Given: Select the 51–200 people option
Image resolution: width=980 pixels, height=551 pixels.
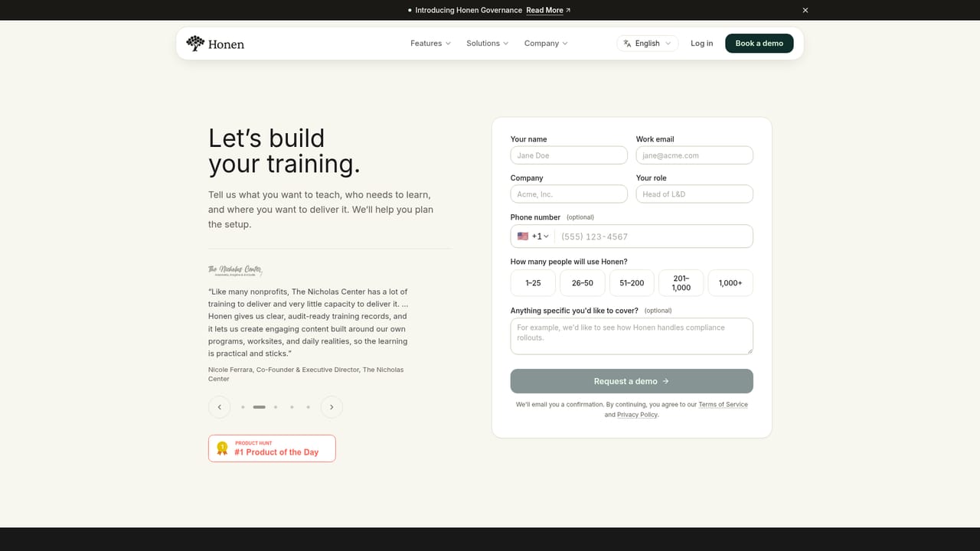Looking at the screenshot, I should [632, 283].
